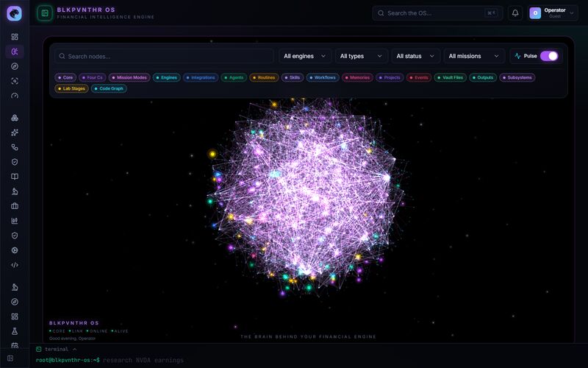Viewport: 588px width, 368px height.
Task: Open the candlestick chart sidebar icon
Action: click(15, 221)
